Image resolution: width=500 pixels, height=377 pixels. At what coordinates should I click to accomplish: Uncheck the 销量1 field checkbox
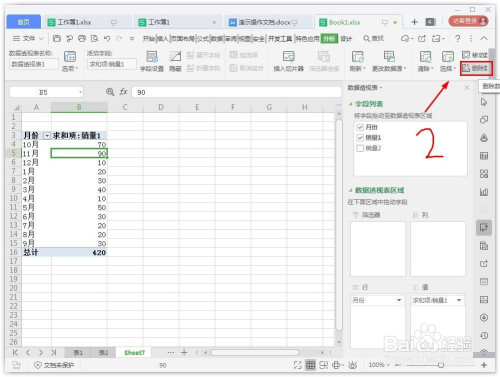(x=360, y=137)
